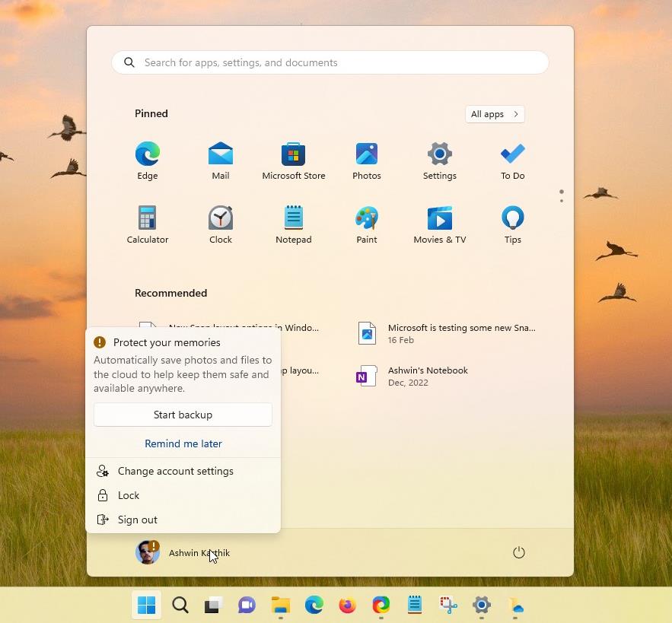Open the recommended item ending in Windo...
The width and height of the screenshot is (672, 623).
tap(300, 328)
